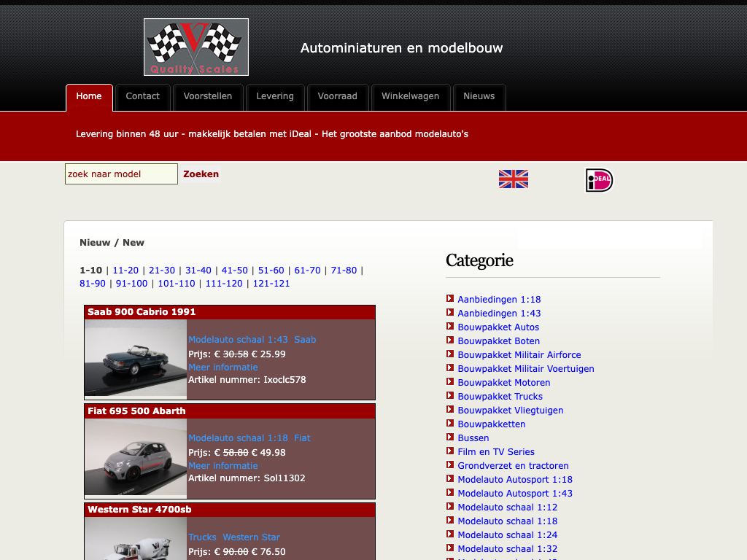Open the Winkelwagen tab

[x=410, y=96]
